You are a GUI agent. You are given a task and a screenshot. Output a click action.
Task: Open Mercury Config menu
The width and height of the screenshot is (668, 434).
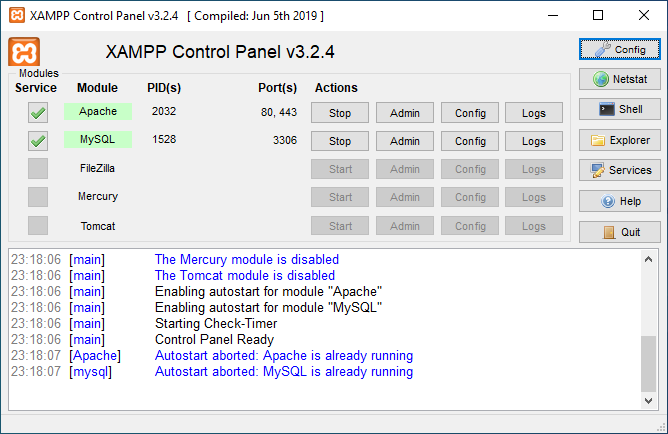tap(470, 197)
